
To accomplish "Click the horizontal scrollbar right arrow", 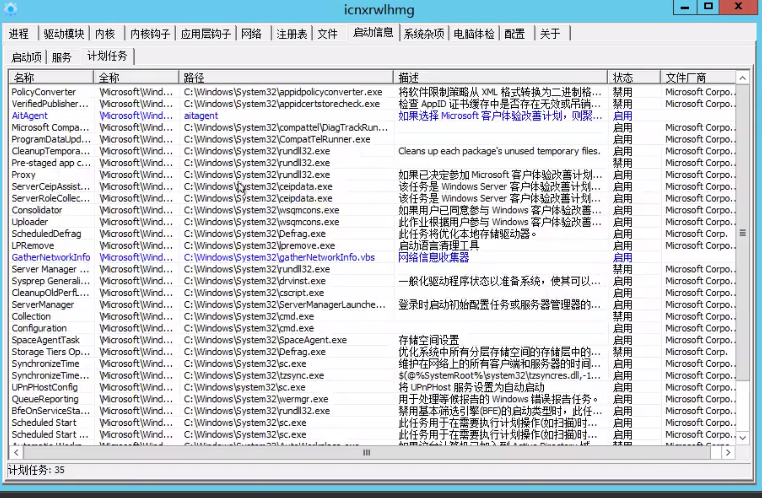I will pyautogui.click(x=730, y=452).
